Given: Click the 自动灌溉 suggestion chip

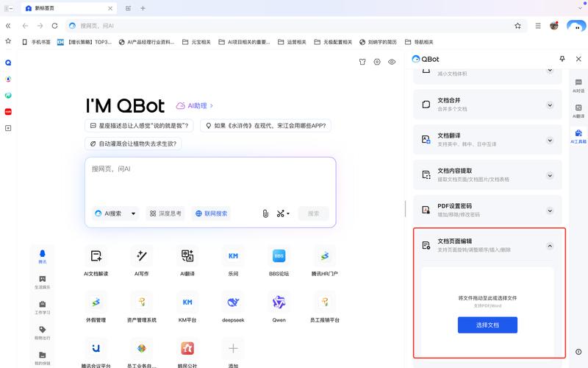Looking at the screenshot, I should [x=133, y=144].
